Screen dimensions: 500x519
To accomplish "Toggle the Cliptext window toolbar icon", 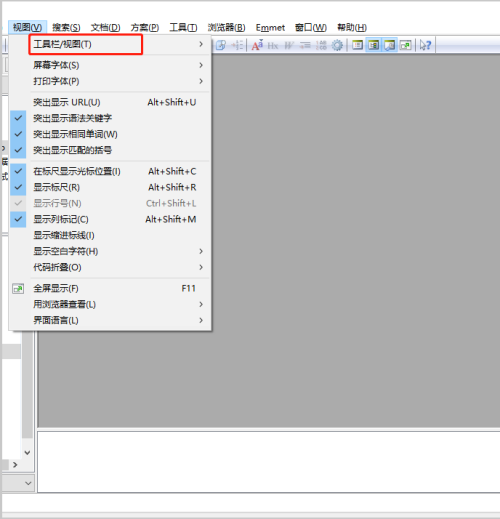I will (x=358, y=45).
